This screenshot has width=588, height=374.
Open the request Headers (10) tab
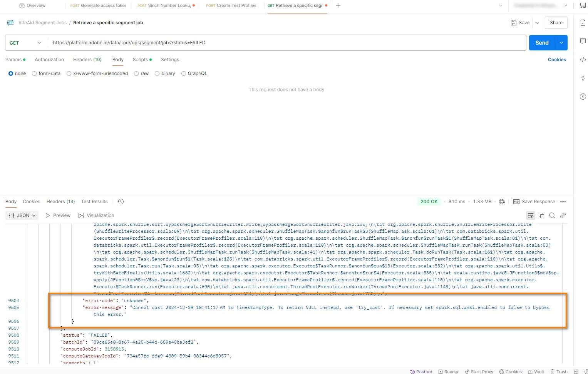coord(87,60)
